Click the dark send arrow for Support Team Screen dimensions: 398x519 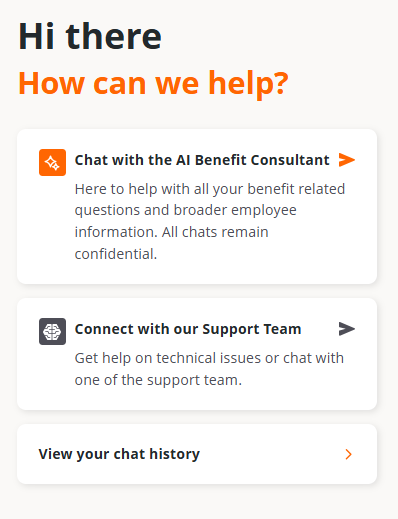pyautogui.click(x=347, y=329)
